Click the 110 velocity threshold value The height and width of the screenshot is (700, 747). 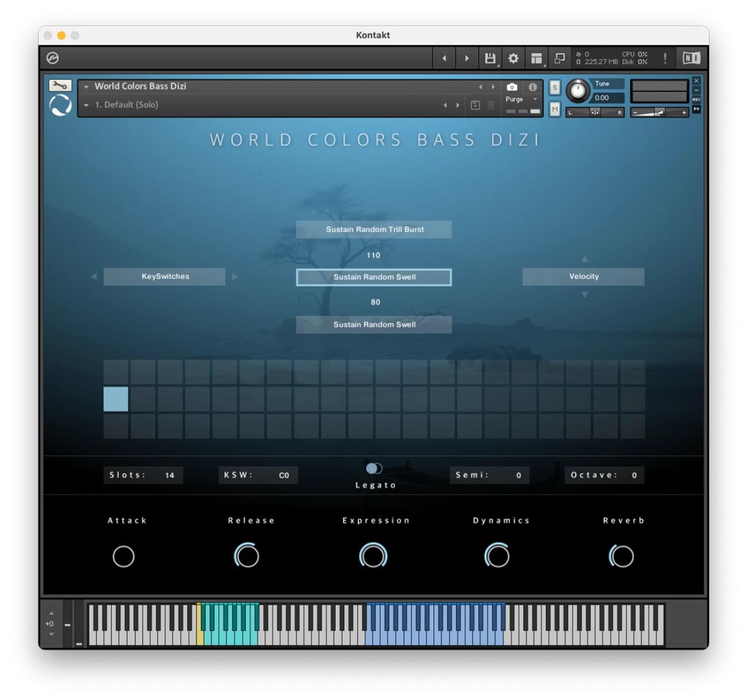tap(373, 256)
